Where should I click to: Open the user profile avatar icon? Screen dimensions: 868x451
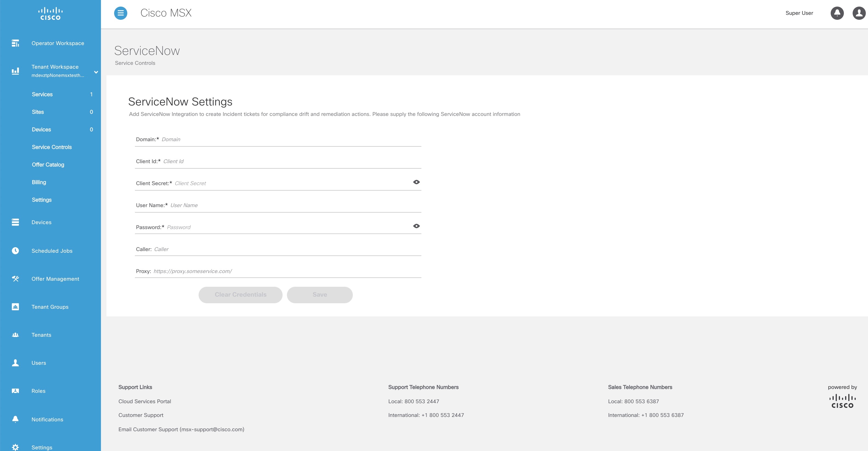(x=859, y=13)
